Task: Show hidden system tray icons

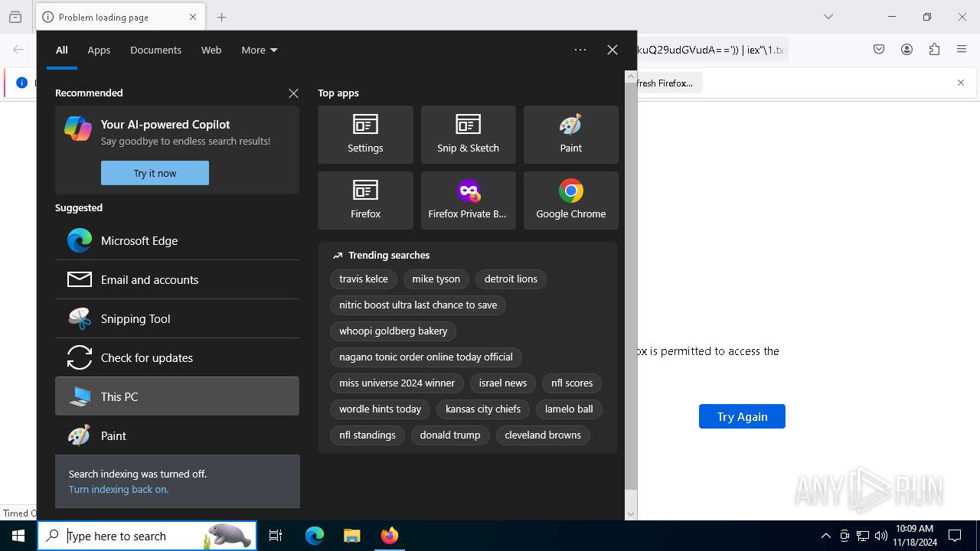Action: (825, 536)
